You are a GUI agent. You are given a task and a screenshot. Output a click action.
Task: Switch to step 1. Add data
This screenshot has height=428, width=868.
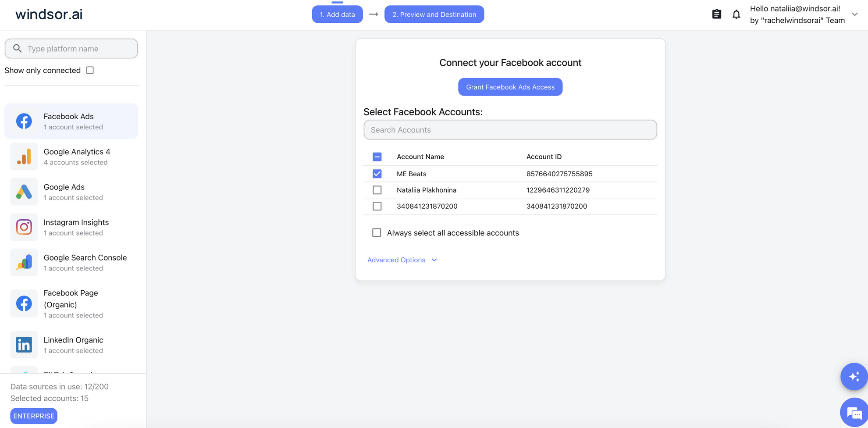point(337,14)
